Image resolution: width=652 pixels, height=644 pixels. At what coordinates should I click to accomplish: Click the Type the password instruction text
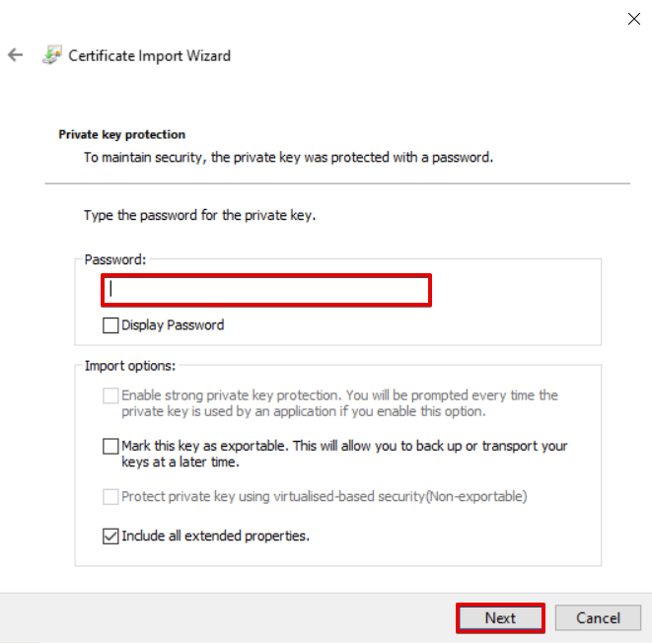[x=199, y=215]
